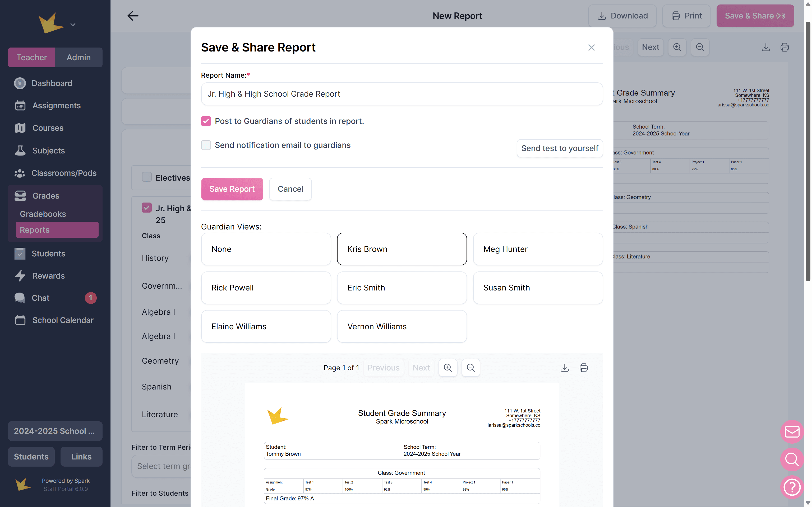Zoom out on the modal report preview

[x=470, y=368]
